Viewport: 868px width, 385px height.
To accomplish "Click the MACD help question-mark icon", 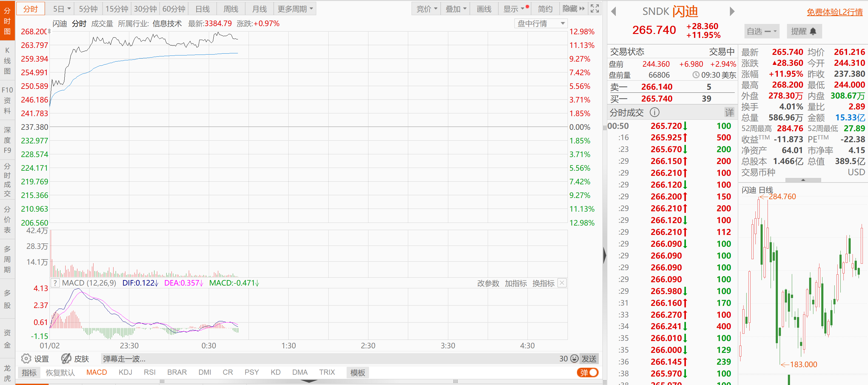I will pos(55,283).
